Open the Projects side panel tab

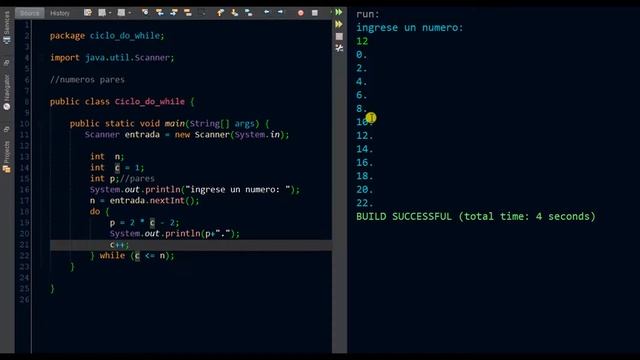(7, 156)
